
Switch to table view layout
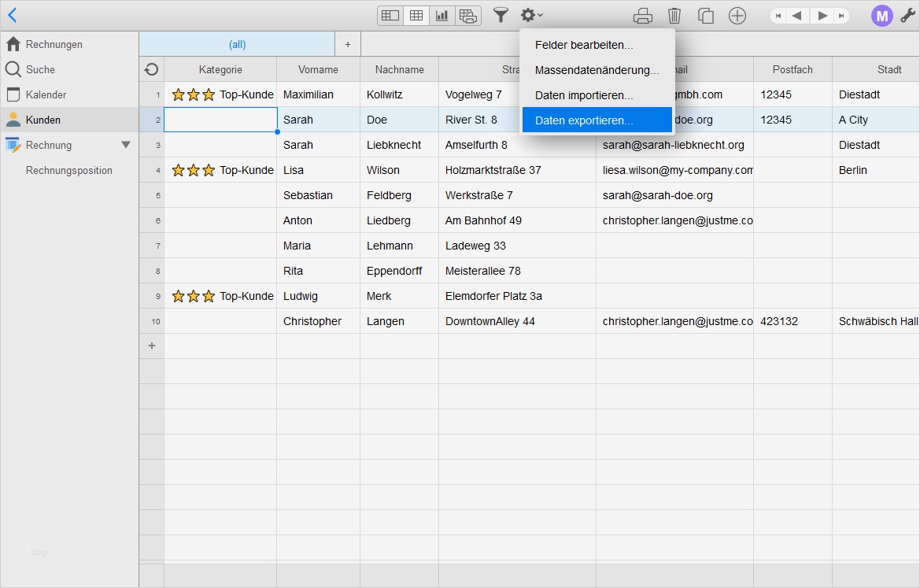pos(416,16)
